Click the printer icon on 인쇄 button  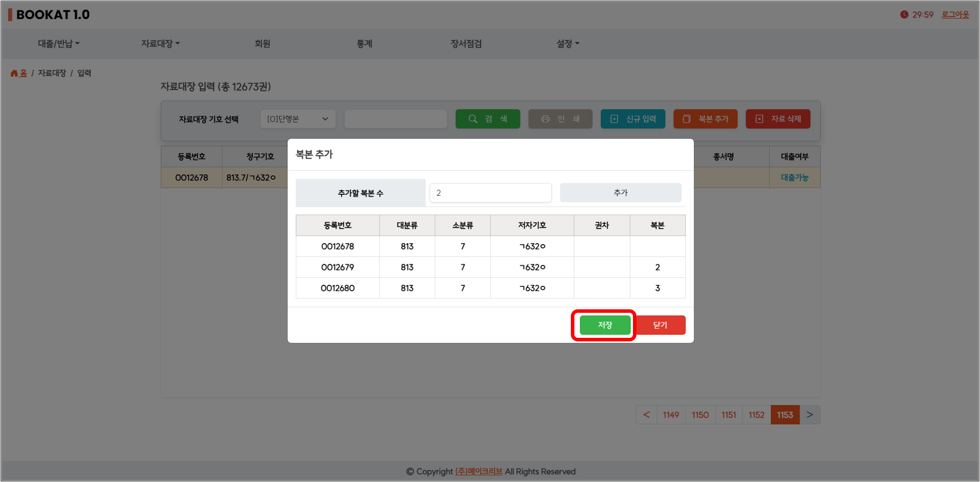pos(545,119)
